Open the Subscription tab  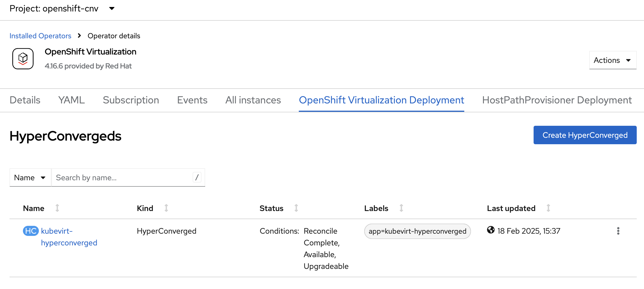point(131,100)
